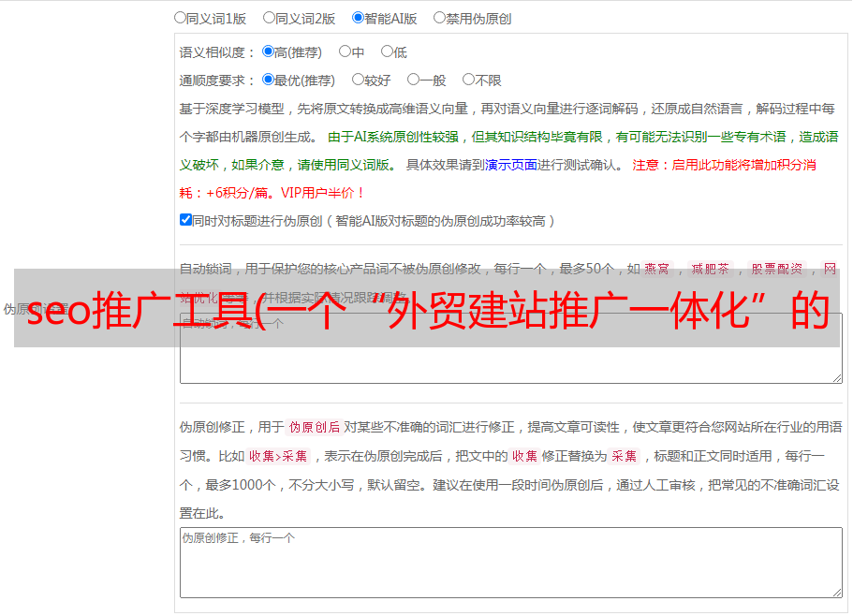Grab the 自动锁词 textarea resize handle
Image resolution: width=853 pixels, height=616 pixels.
point(837,378)
